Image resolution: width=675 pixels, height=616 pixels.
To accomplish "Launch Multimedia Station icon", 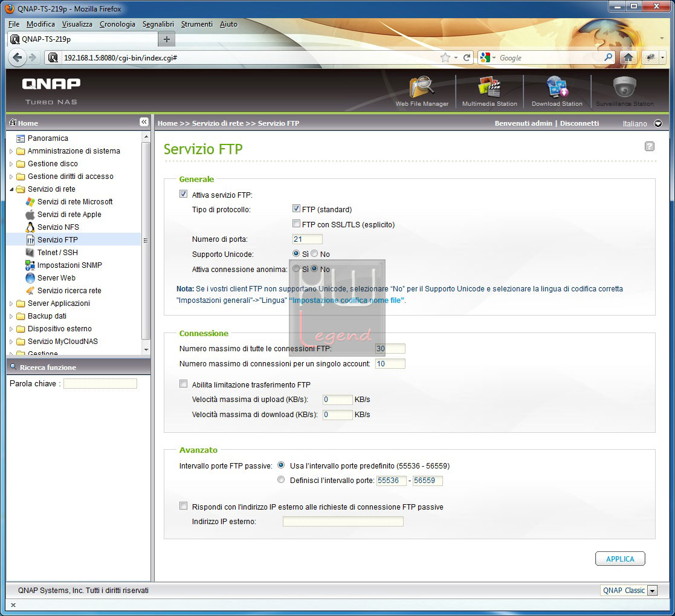I will [489, 87].
